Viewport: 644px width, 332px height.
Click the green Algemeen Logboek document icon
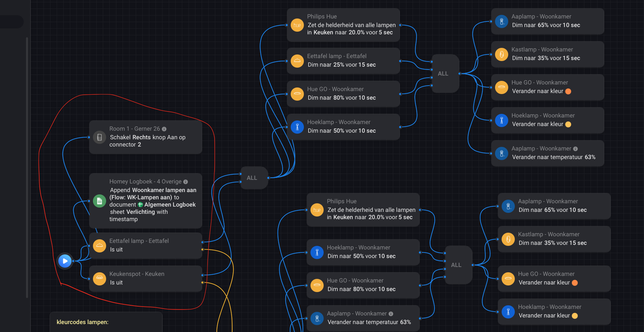coord(140,205)
